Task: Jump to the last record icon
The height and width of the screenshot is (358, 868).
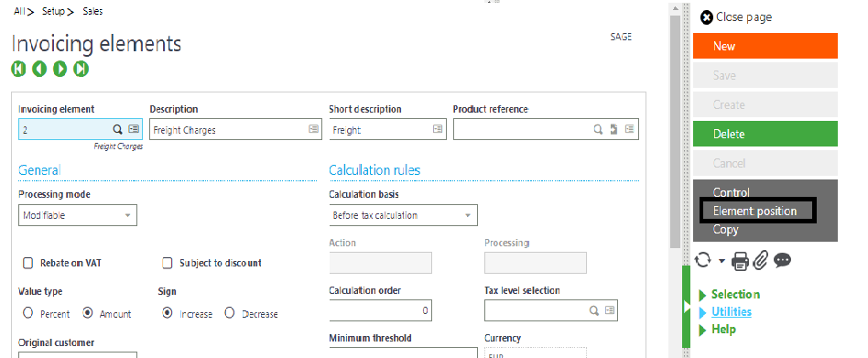Action: (x=81, y=70)
